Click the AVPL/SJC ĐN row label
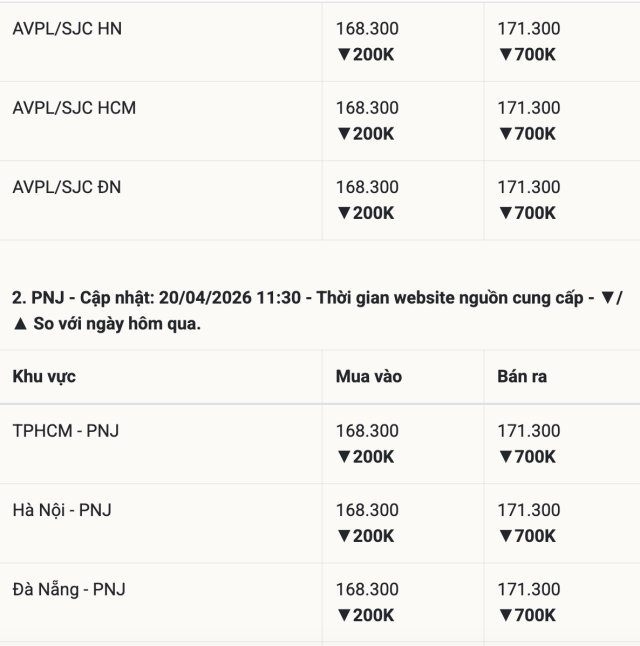 click(x=67, y=187)
